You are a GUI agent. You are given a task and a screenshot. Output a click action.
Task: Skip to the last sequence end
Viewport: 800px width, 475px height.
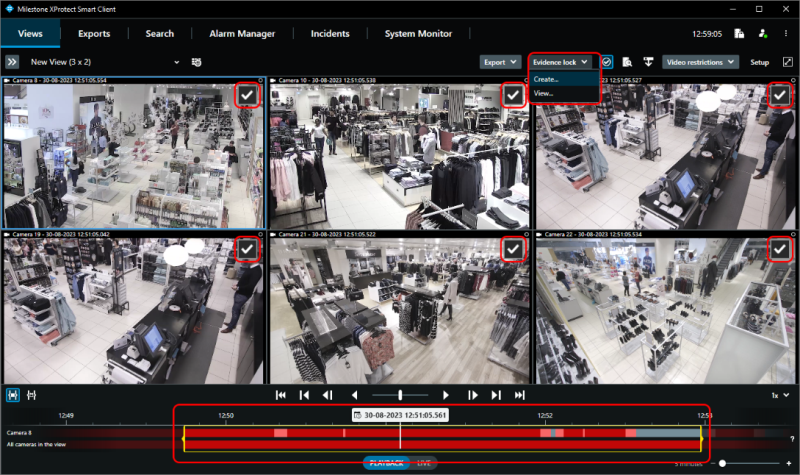pos(520,395)
